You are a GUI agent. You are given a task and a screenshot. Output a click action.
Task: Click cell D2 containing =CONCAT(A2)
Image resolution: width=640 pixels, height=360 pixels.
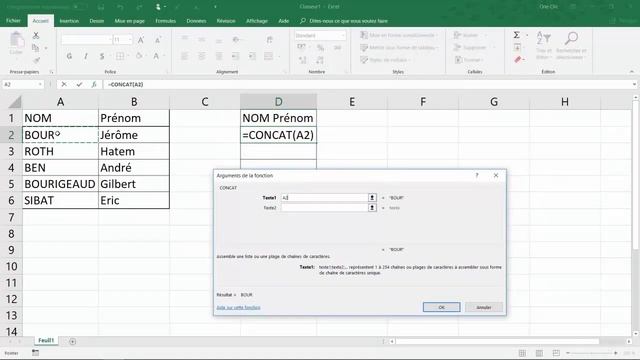click(278, 135)
